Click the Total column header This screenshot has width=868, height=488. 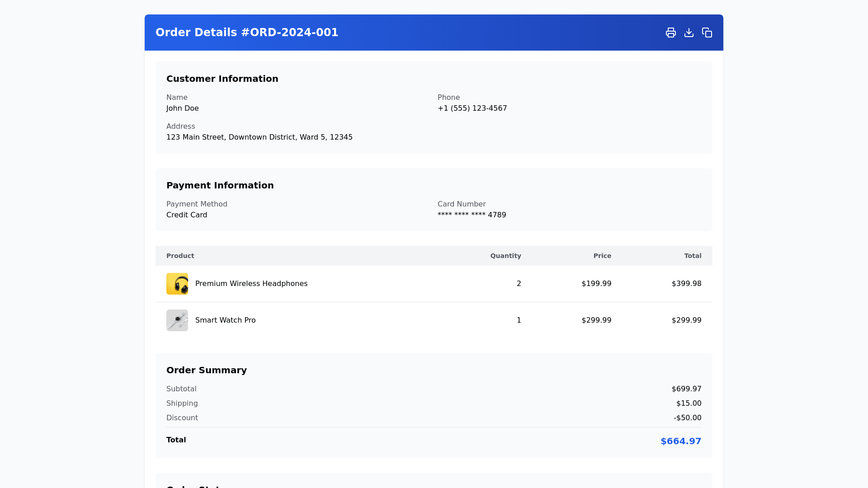tap(693, 256)
